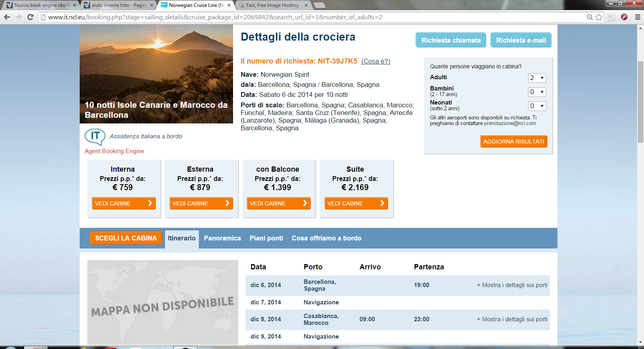Bookmark this page with the star icon
Viewport: 644px width, 349px height.
click(x=599, y=17)
